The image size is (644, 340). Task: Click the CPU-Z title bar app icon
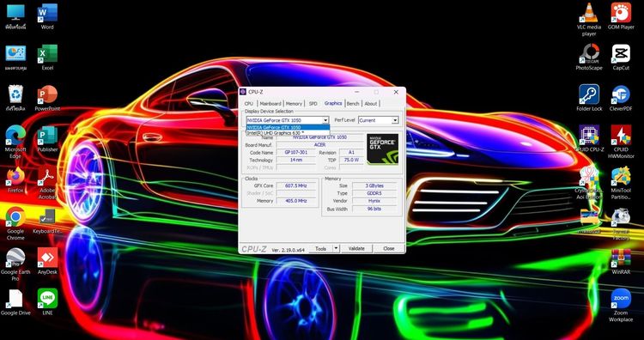coord(243,92)
